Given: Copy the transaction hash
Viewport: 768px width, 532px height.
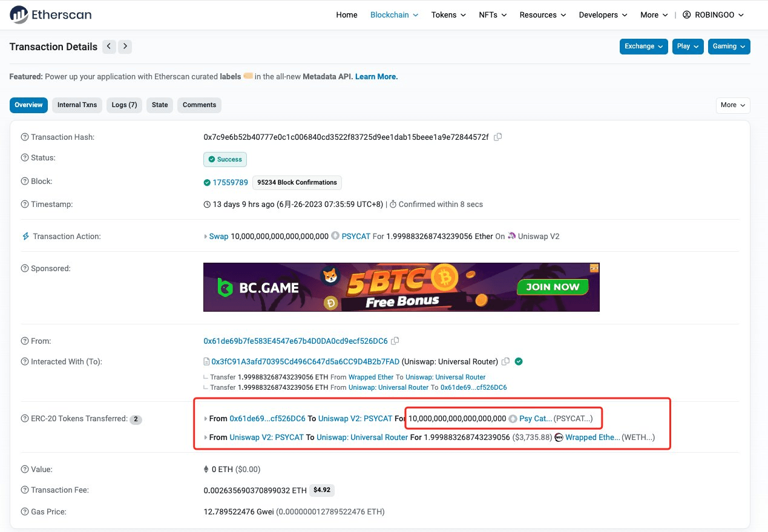Looking at the screenshot, I should coord(497,137).
